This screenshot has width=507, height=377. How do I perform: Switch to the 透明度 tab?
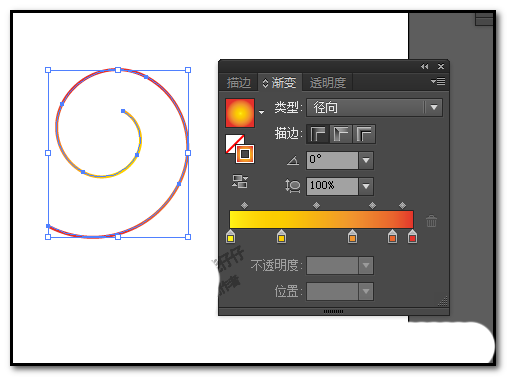pyautogui.click(x=328, y=82)
